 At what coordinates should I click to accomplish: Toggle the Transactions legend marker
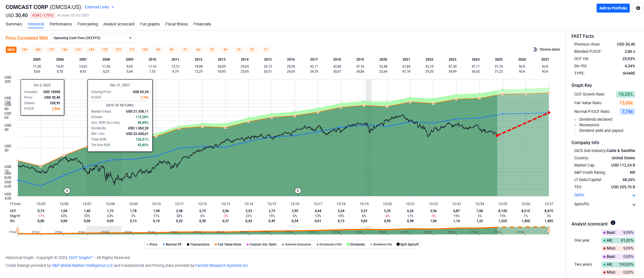(x=188, y=244)
